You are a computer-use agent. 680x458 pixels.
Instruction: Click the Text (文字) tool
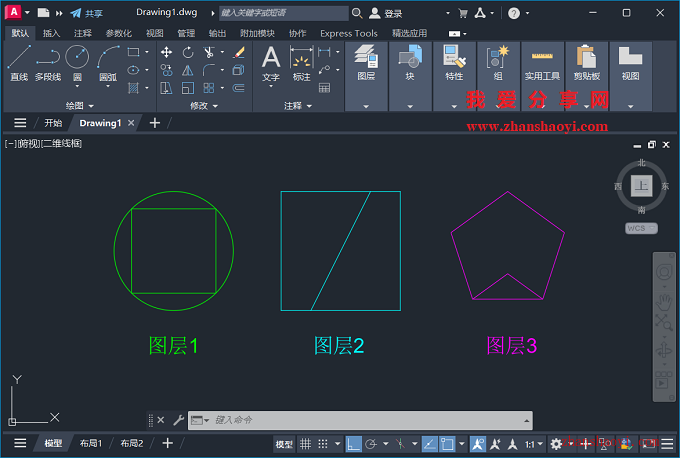point(271,63)
